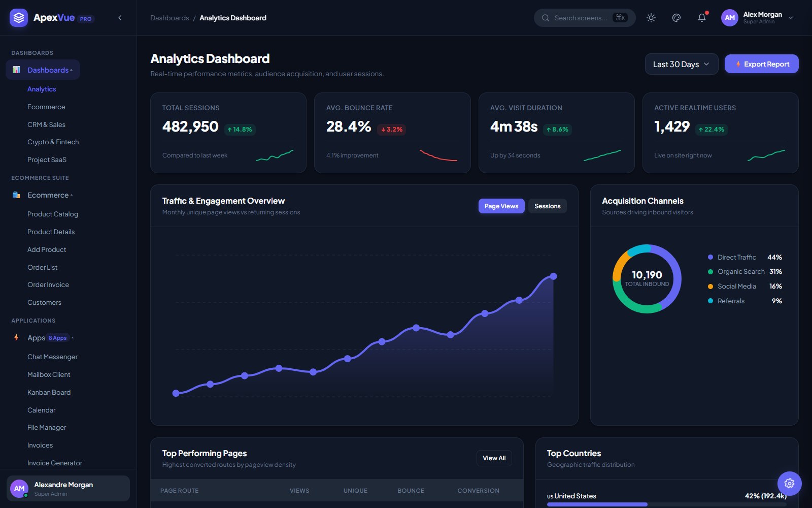Open Invoices app
Screen dimensions: 812x508
(x=40, y=445)
